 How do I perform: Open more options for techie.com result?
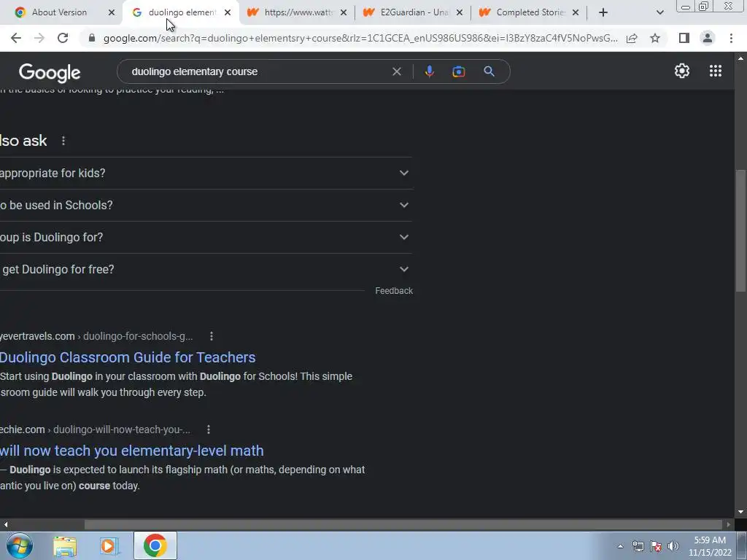point(209,429)
